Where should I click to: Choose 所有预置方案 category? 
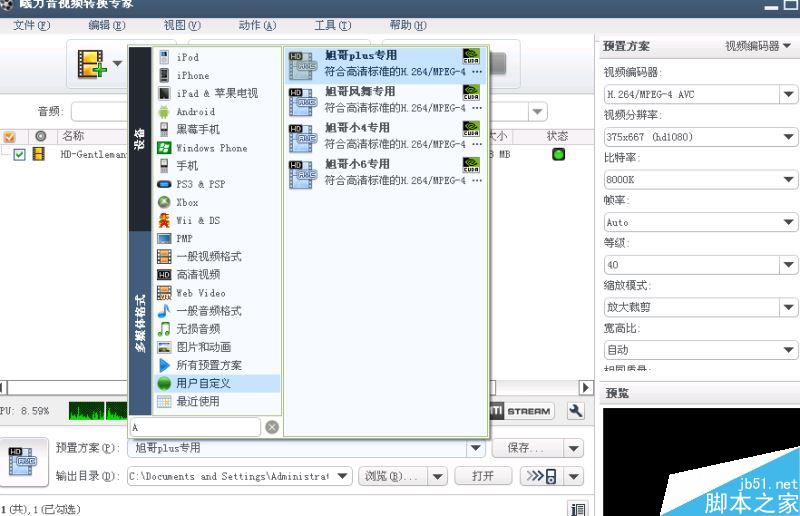pos(217,365)
